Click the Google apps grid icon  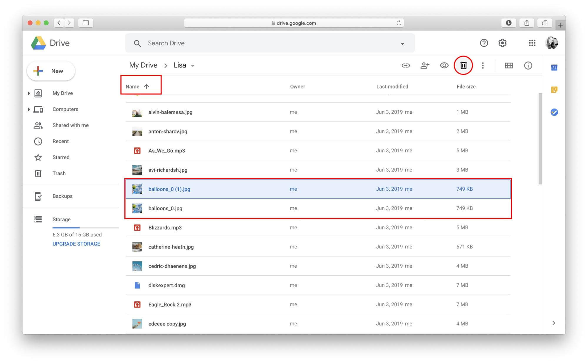[x=531, y=43]
